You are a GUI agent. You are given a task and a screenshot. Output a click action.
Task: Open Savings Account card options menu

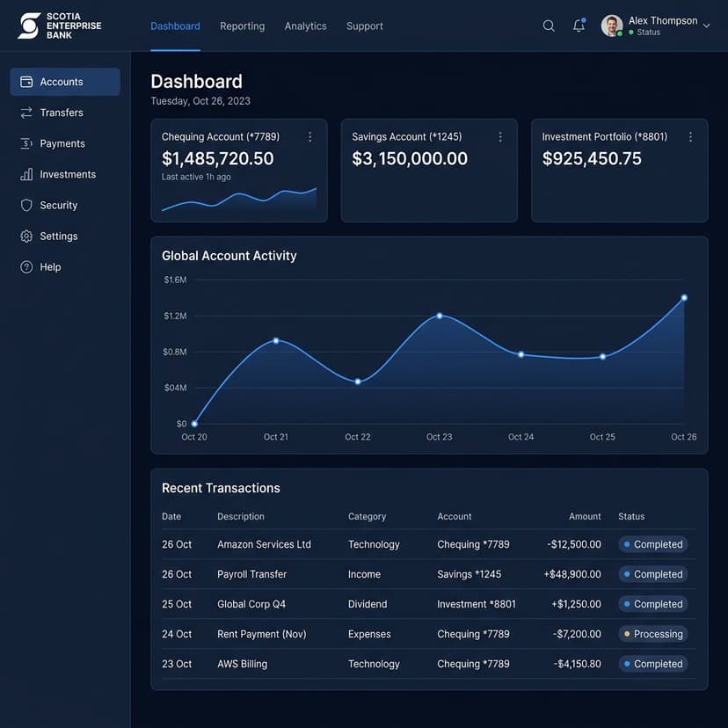(500, 137)
